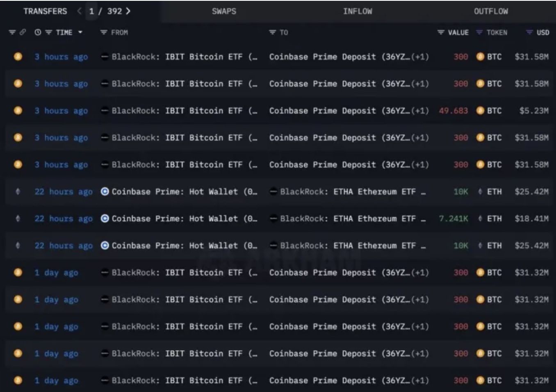Click Ethereum icon in first ETH transfer row
Viewport: 556px width, 392px height.
click(x=18, y=191)
